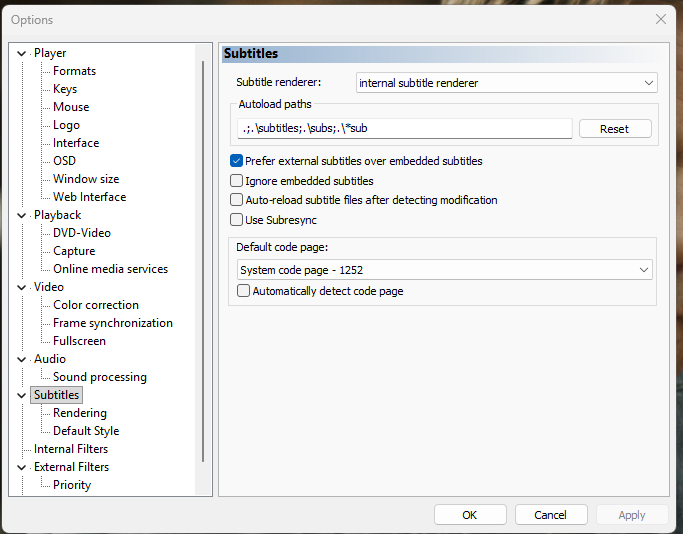This screenshot has width=683, height=534.
Task: Tick the Use Subresync checkbox
Action: 236,220
